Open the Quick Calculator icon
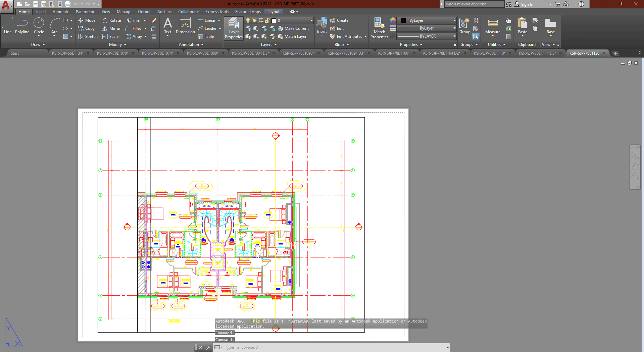This screenshot has width=644, height=352. [508, 37]
